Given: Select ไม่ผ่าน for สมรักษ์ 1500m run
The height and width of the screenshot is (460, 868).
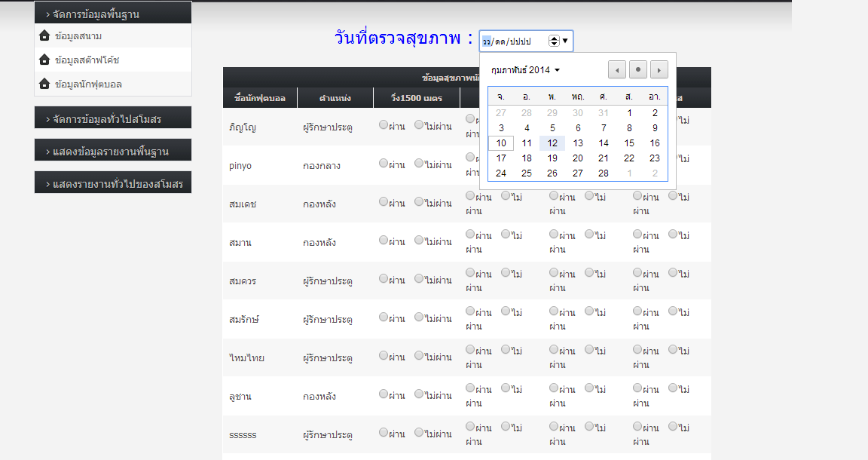Looking at the screenshot, I should pyautogui.click(x=419, y=317).
